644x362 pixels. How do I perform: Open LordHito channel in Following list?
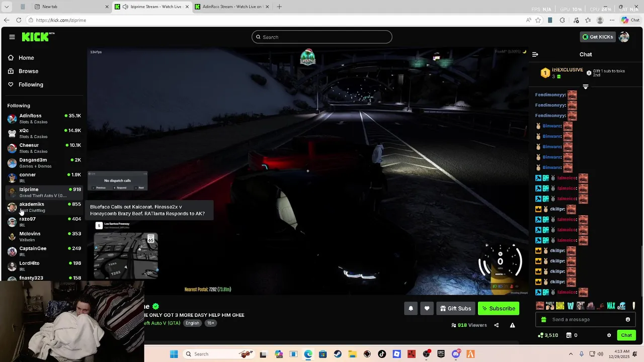pos(44,266)
